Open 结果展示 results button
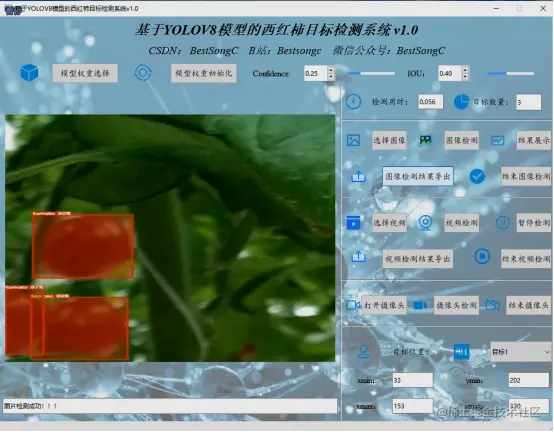 pos(534,140)
